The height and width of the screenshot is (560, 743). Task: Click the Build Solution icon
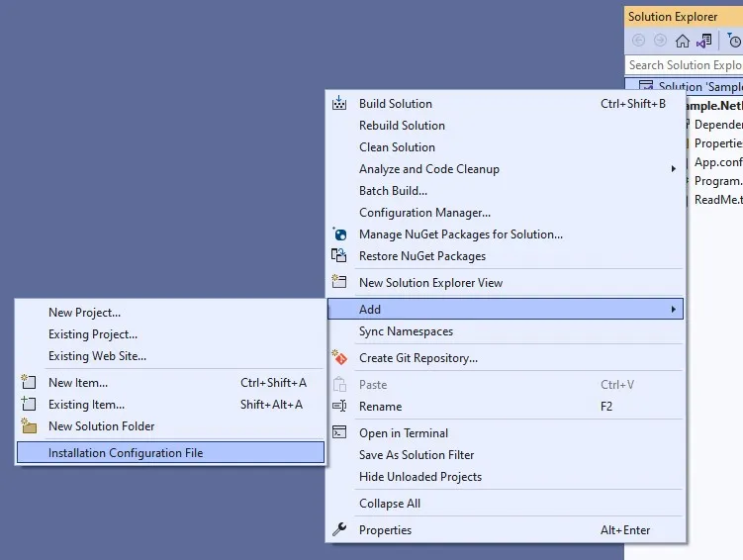click(338, 103)
